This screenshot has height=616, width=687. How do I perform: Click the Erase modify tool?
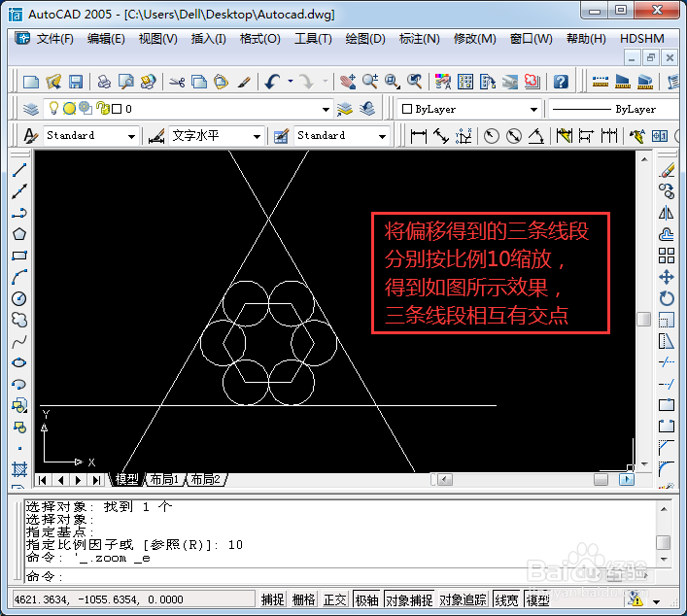667,170
